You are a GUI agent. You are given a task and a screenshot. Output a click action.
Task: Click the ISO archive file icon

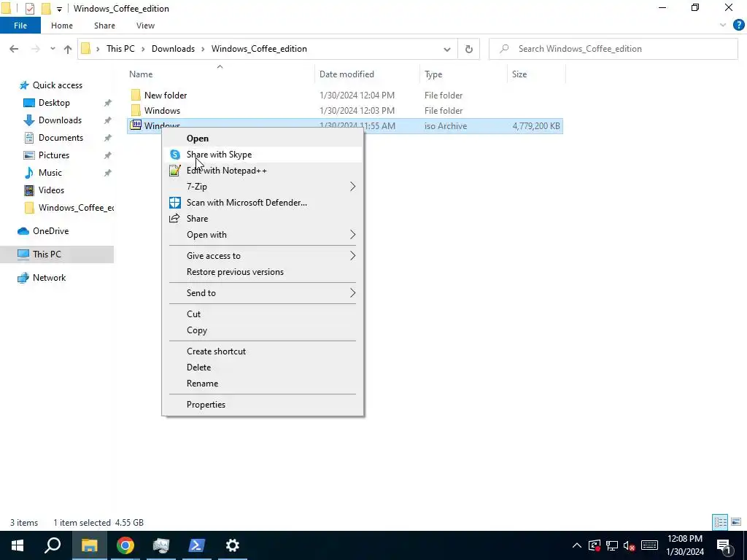point(136,125)
